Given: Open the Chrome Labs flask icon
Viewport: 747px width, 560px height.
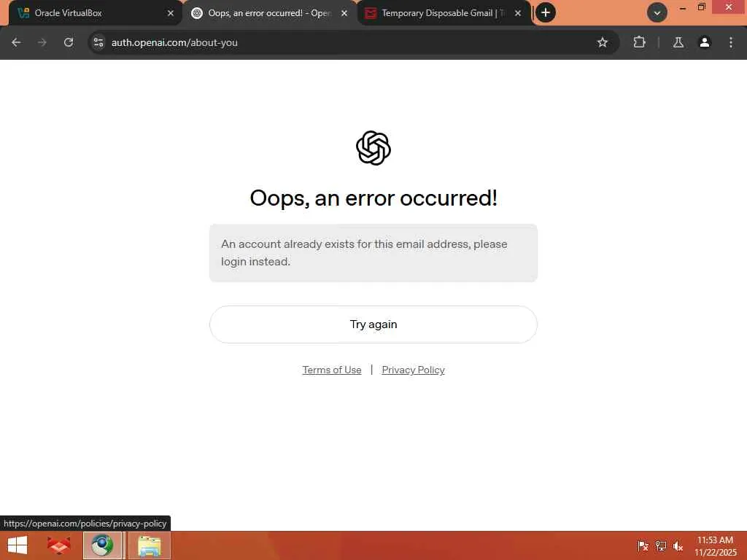Looking at the screenshot, I should (x=678, y=42).
